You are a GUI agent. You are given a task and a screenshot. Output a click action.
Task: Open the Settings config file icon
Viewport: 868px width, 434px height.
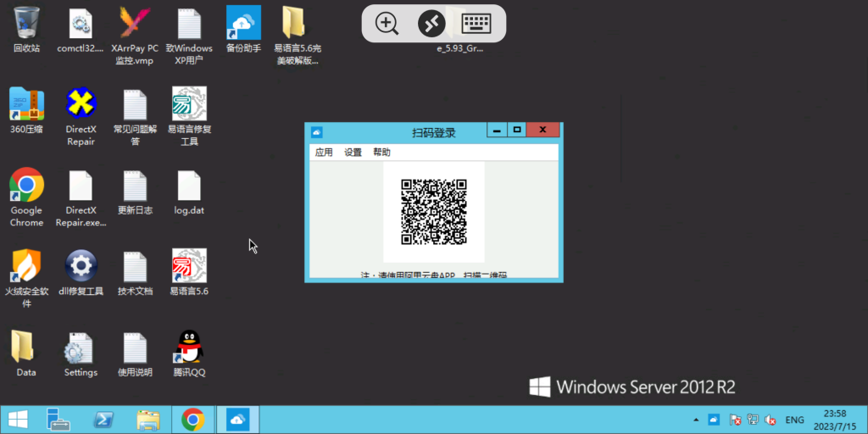point(81,347)
